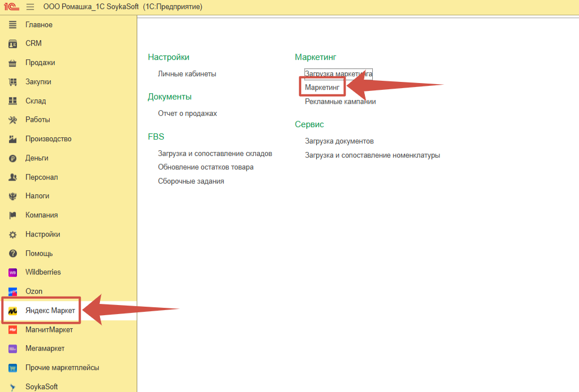Click the 1C logo icon
The image size is (579, 392).
pos(11,7)
